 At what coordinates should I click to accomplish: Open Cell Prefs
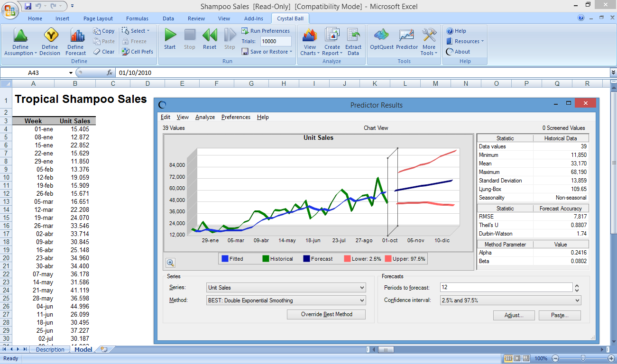138,52
